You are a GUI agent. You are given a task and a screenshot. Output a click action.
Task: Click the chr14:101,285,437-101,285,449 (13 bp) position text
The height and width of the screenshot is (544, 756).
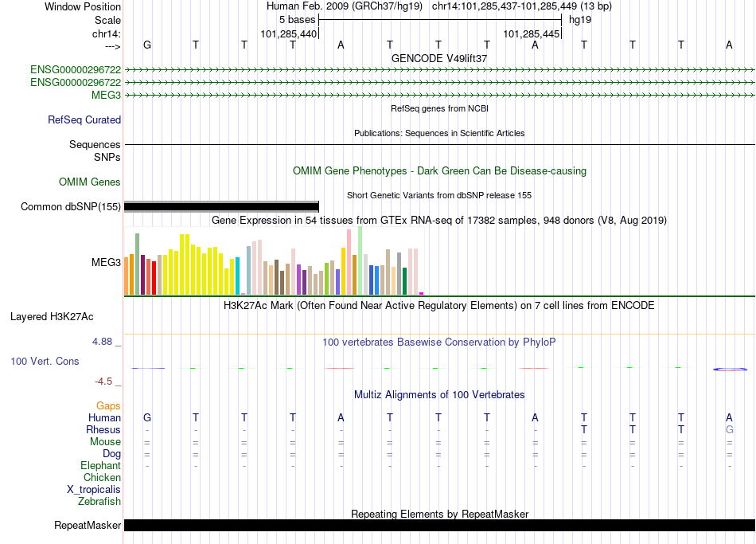(x=522, y=6)
